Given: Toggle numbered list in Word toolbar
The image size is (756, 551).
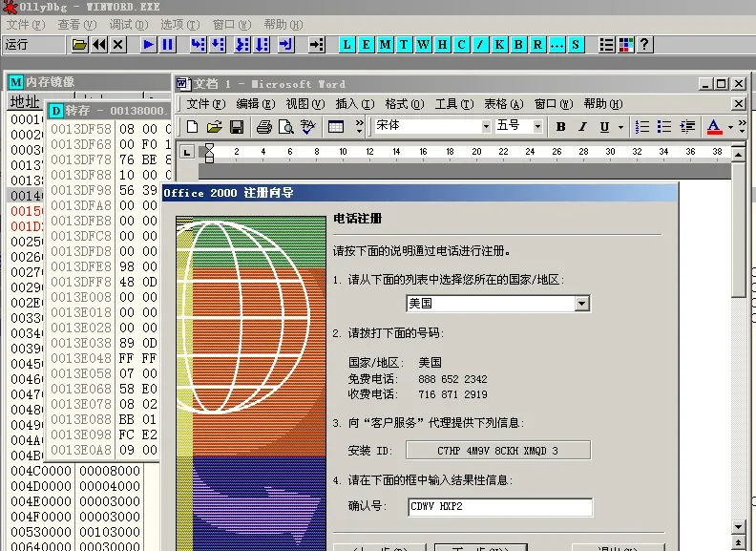Looking at the screenshot, I should (642, 127).
